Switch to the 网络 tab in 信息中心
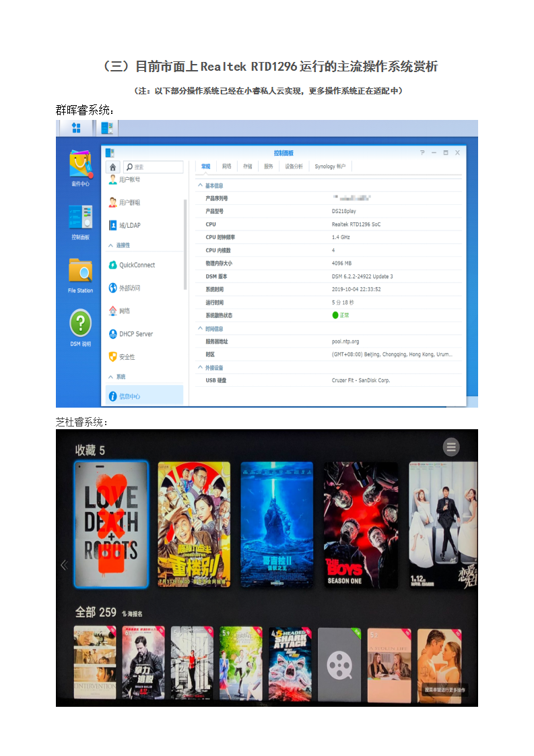The height and width of the screenshot is (756, 534). 226,166
